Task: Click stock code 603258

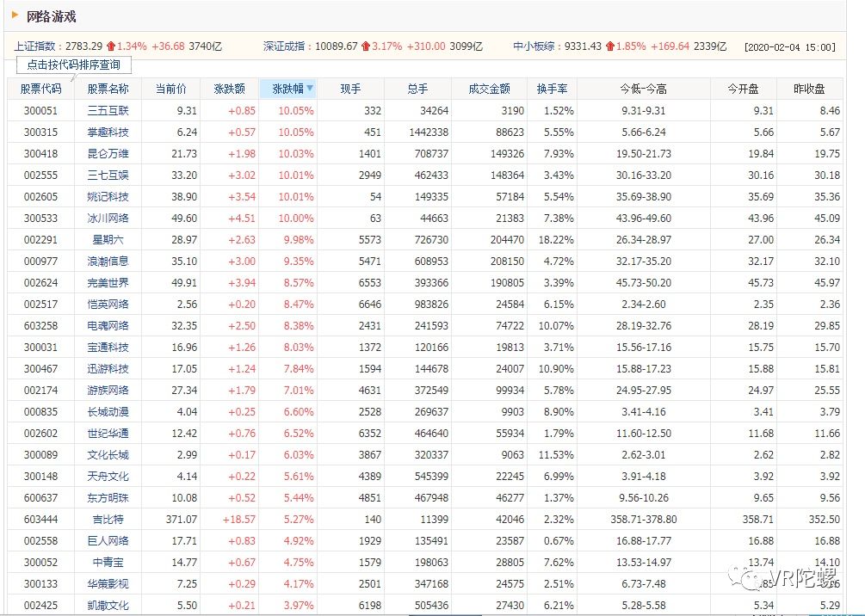Action: coord(40,325)
